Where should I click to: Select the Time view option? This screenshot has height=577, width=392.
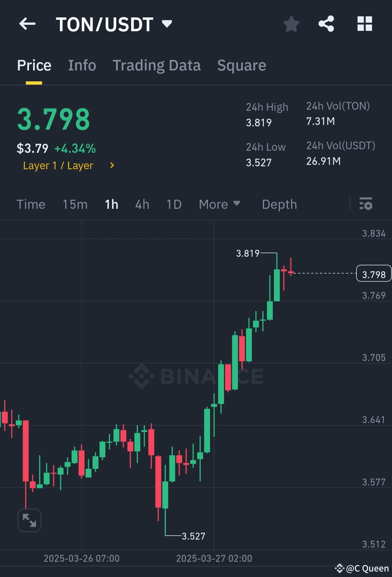click(31, 204)
